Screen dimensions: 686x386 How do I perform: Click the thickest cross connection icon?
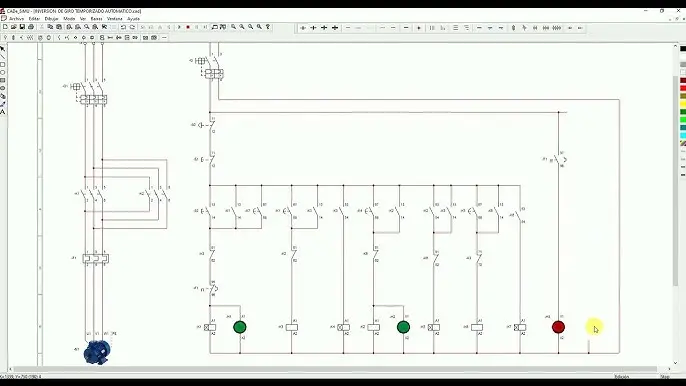[x=335, y=28]
